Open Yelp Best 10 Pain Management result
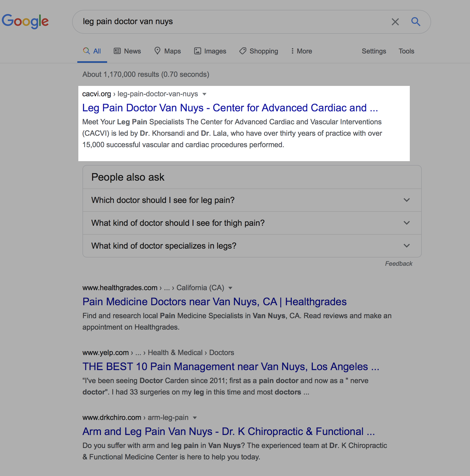 pyautogui.click(x=231, y=366)
